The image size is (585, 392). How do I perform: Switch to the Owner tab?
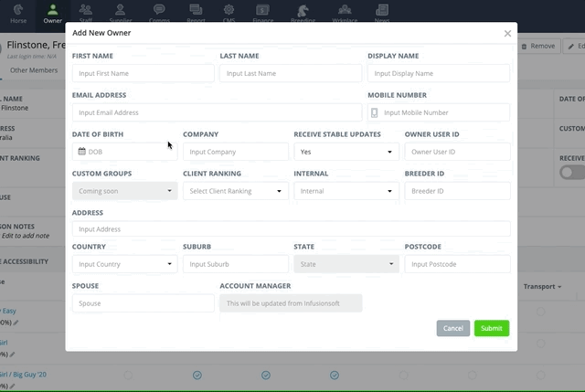[x=52, y=12]
